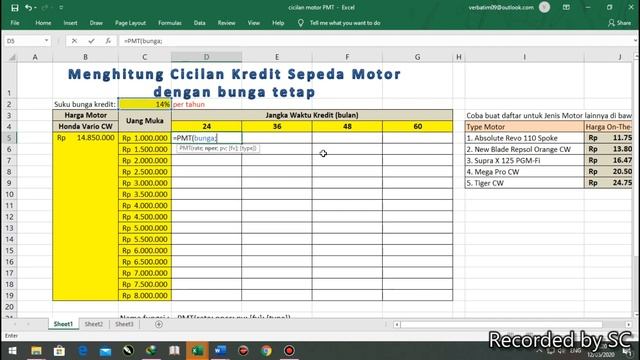The height and width of the screenshot is (360, 640).
Task: Click the Type Motor header cell
Action: tap(524, 127)
